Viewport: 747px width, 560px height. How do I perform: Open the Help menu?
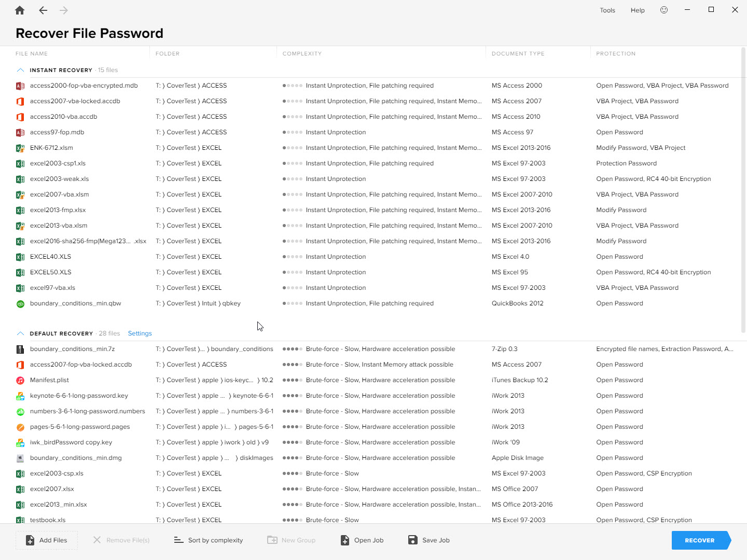tap(638, 10)
